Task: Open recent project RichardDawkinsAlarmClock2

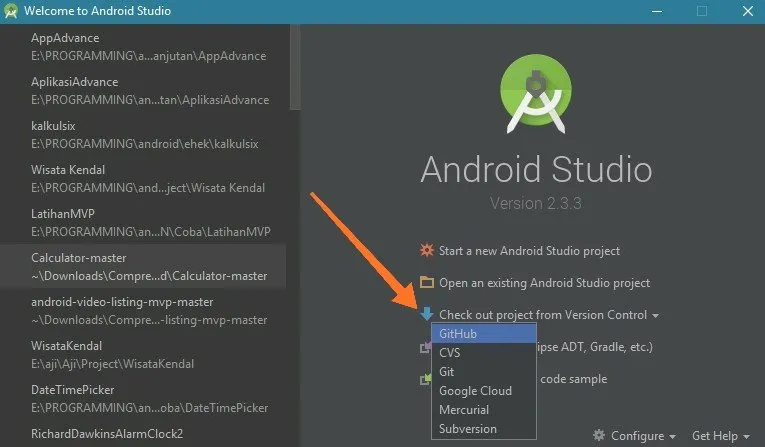Action: 144,434
